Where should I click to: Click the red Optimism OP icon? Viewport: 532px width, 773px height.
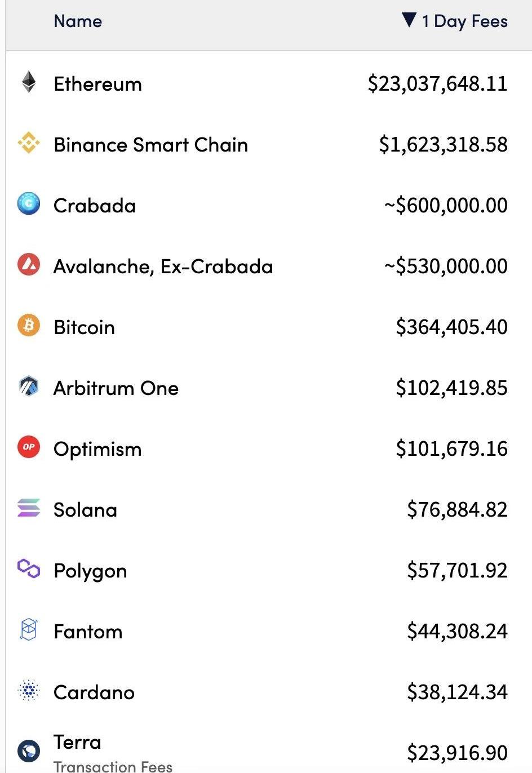[x=29, y=447]
